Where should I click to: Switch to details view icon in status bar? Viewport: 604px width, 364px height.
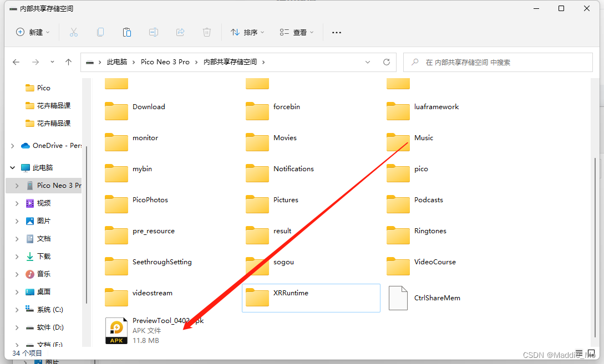579,353
